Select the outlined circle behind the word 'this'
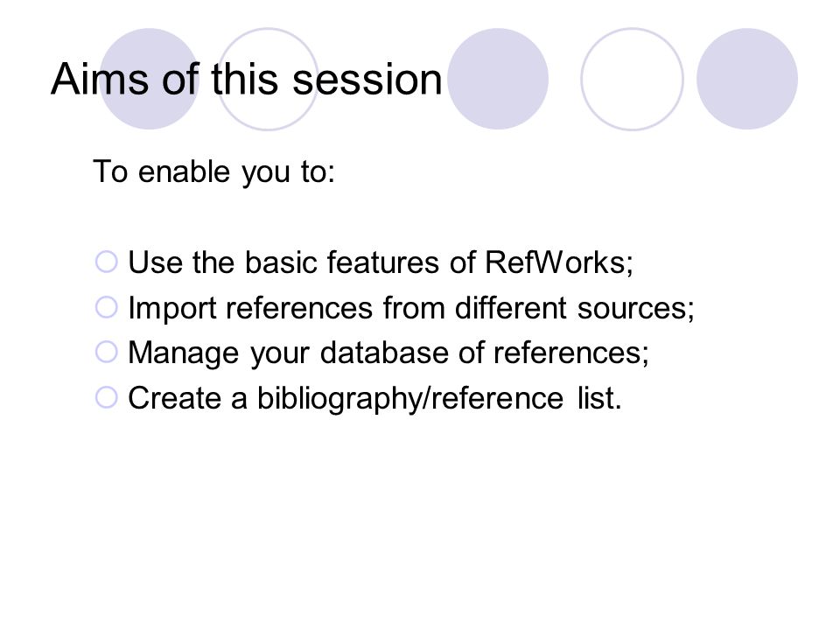The image size is (840, 630). 268,79
